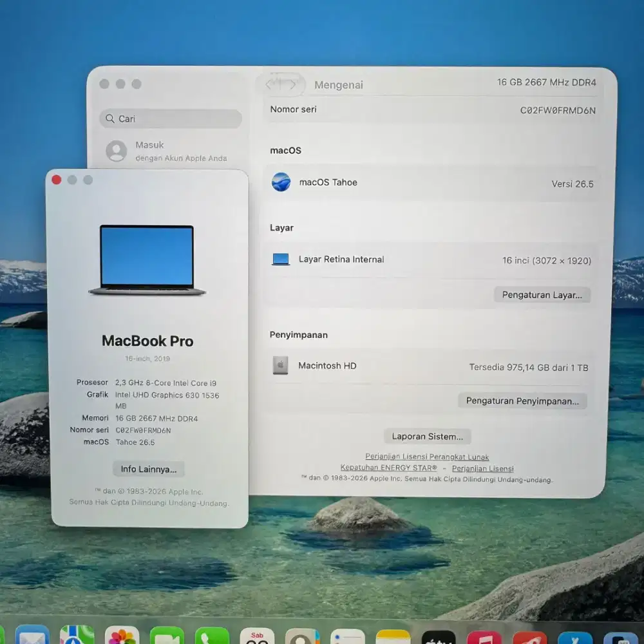The height and width of the screenshot is (644, 644).
Task: Click Tahoe 26.5 in About window
Action: pos(135,442)
